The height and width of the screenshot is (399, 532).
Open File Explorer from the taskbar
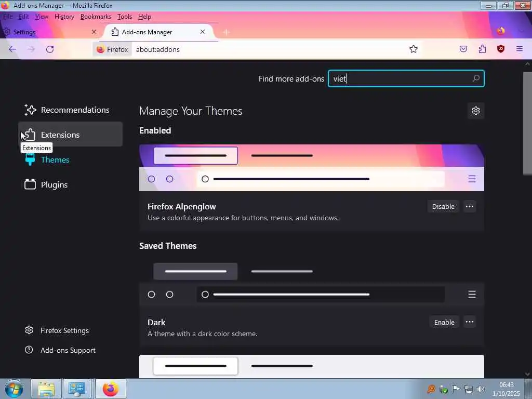(46, 389)
